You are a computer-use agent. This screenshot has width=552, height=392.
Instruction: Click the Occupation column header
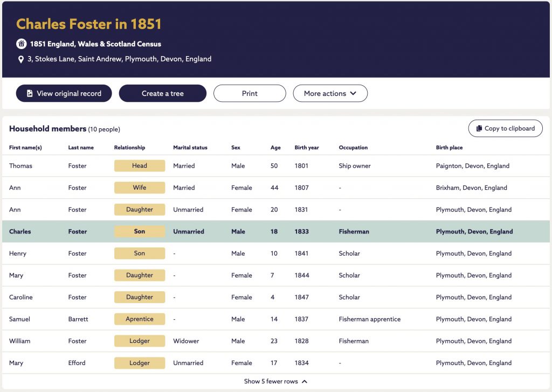click(353, 148)
